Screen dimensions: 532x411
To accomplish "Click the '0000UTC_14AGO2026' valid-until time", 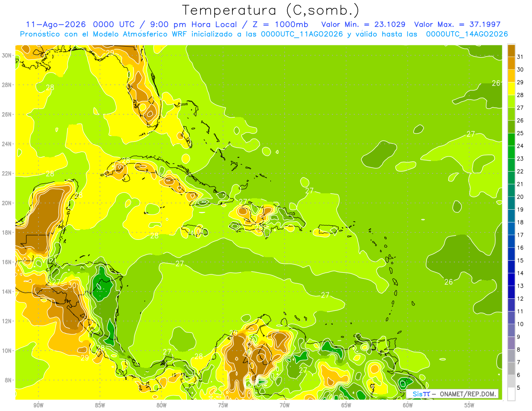I will [467, 34].
